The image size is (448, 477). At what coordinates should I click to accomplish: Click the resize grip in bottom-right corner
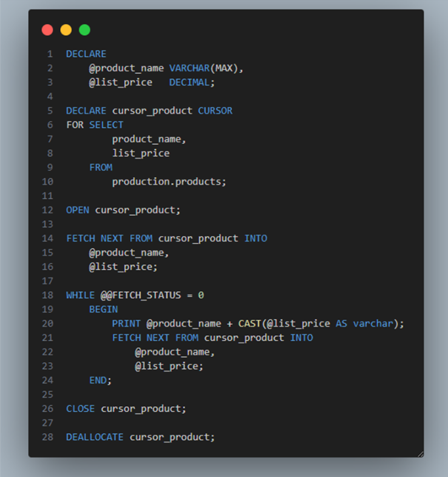coord(419,453)
